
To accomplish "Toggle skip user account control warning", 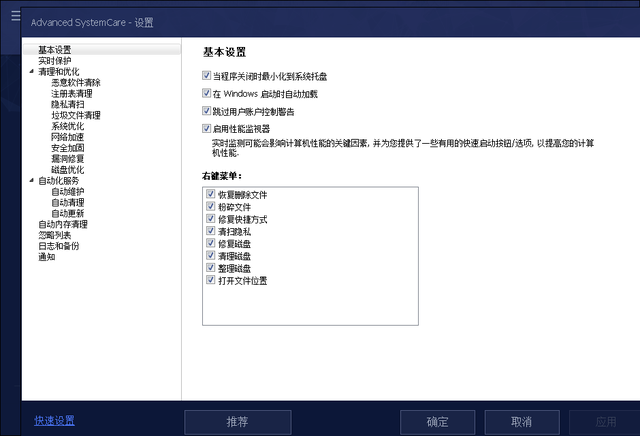I will tap(207, 111).
